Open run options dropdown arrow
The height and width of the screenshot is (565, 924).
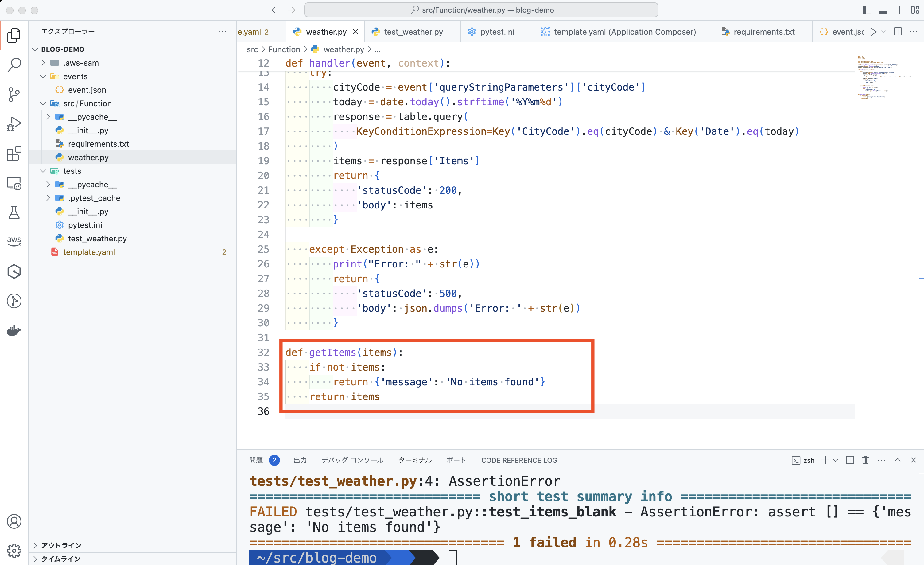tap(883, 32)
